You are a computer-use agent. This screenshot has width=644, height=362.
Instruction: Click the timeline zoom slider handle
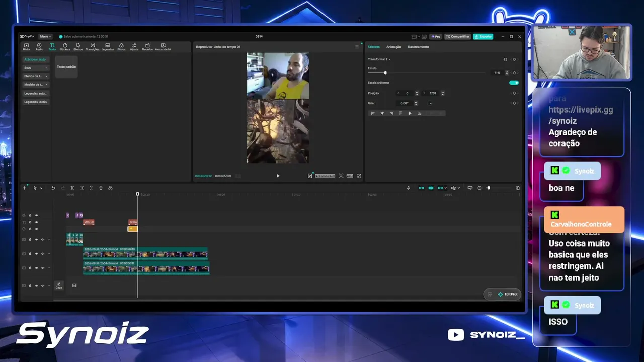(488, 188)
